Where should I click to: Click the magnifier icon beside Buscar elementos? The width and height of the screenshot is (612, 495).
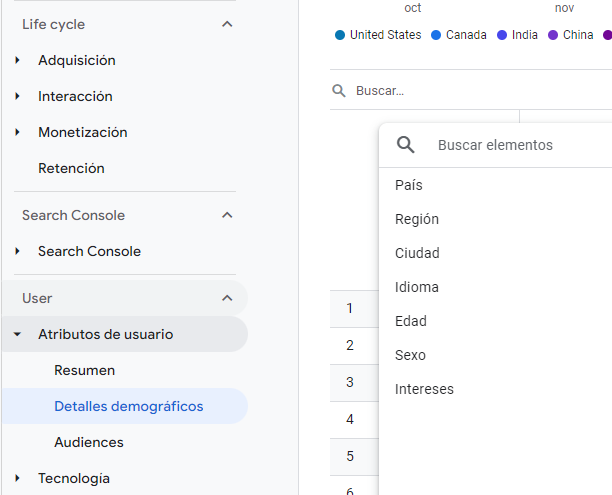pos(406,145)
